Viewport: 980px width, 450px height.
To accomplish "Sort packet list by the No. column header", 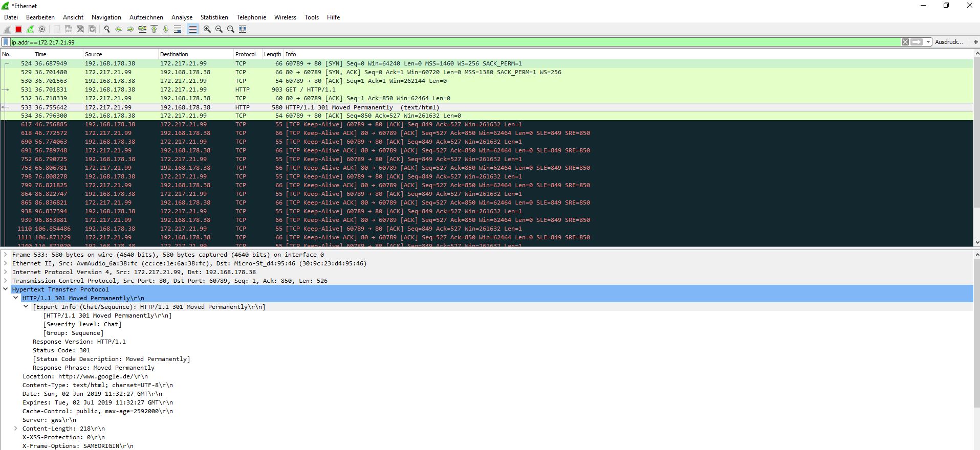I will coord(16,54).
